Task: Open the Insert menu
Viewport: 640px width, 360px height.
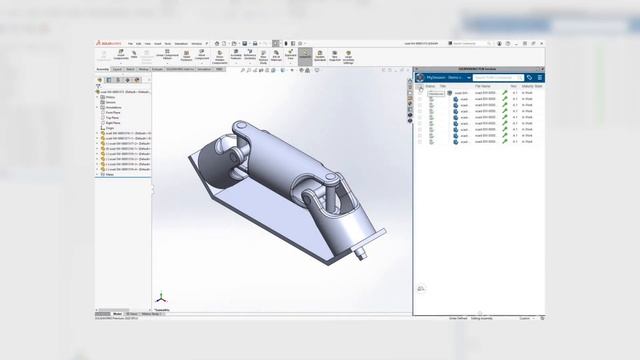Action: [158, 44]
